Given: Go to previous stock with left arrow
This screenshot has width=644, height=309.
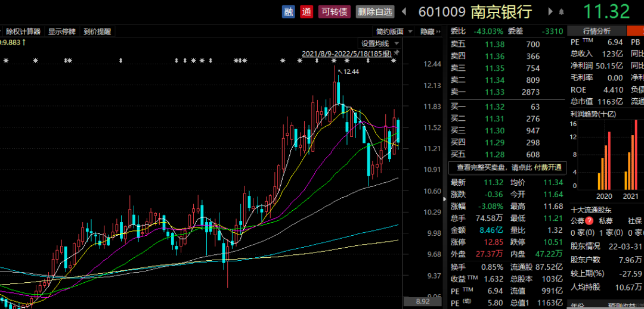Looking at the screenshot, I should [x=404, y=11].
